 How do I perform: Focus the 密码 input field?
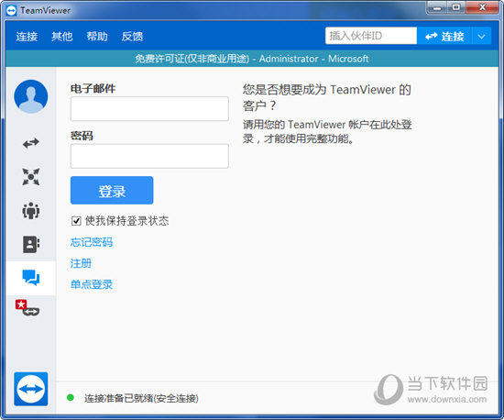pos(149,156)
